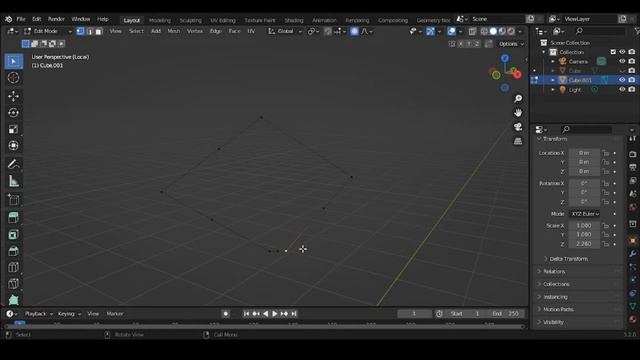Open the Edit Mode dropdown
The height and width of the screenshot is (360, 640).
coord(48,31)
